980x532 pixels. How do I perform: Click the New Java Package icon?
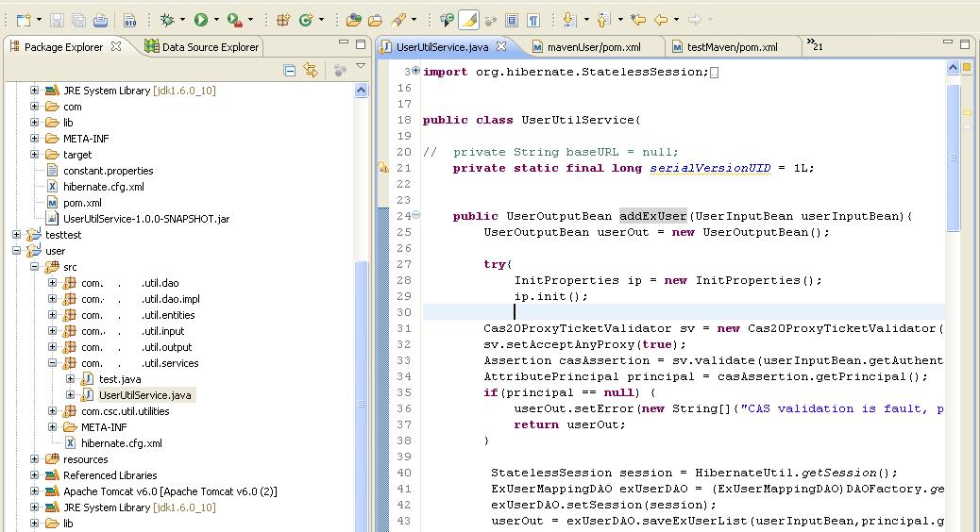coord(283,20)
